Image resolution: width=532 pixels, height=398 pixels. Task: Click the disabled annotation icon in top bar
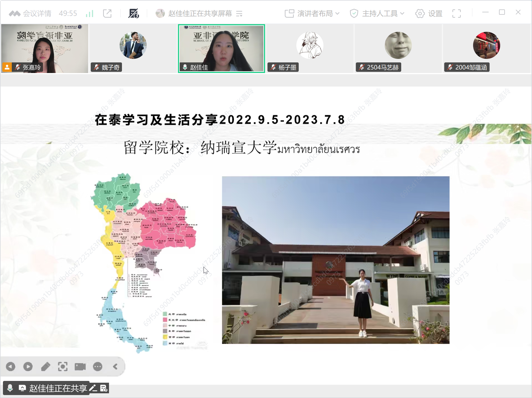click(133, 14)
